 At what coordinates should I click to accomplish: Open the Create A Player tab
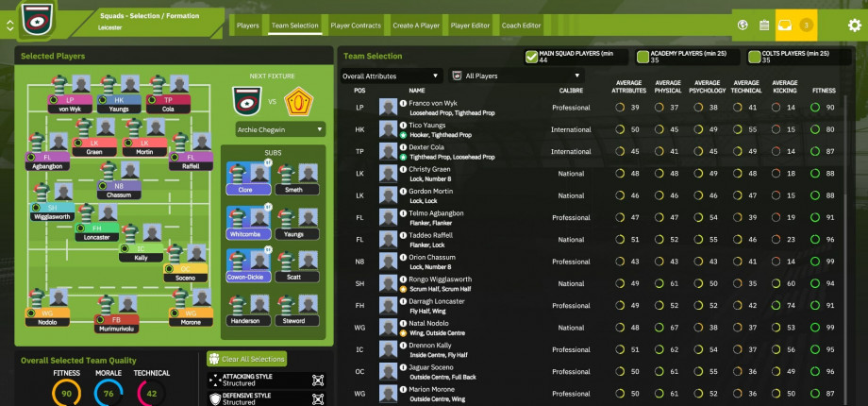pyautogui.click(x=416, y=25)
